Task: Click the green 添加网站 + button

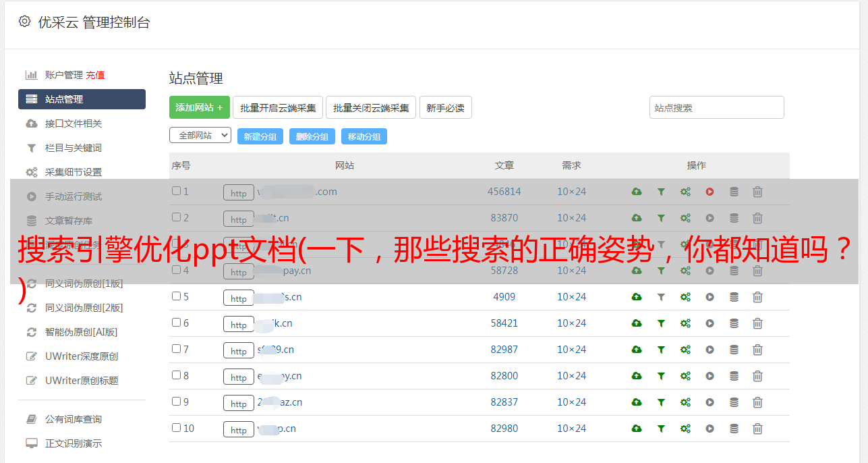Action: (200, 107)
